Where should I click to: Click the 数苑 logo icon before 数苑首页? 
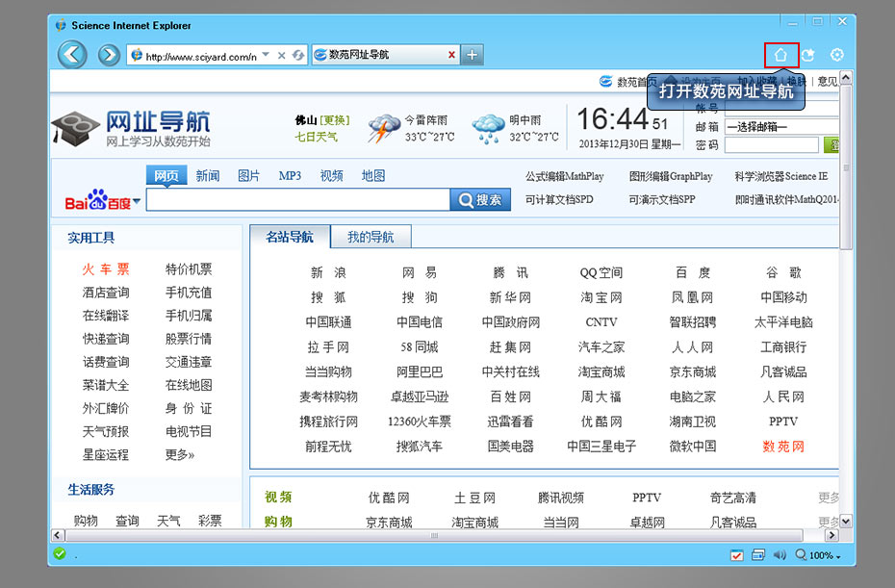605,82
